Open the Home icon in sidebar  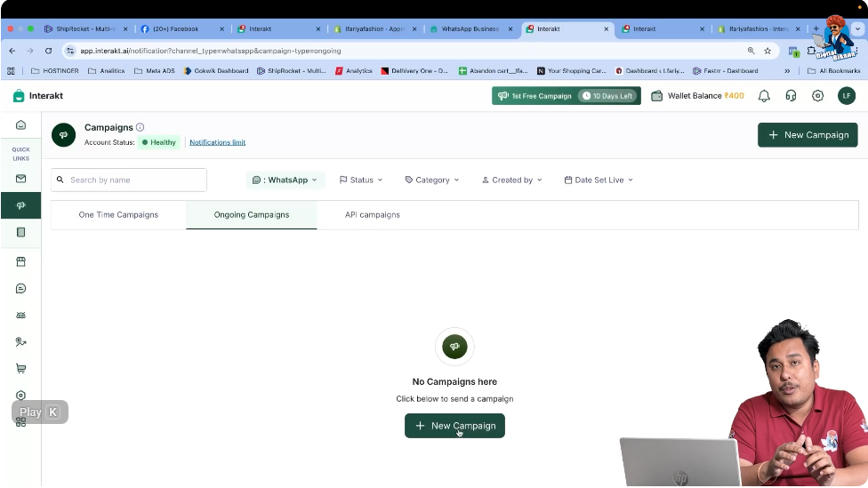pos(20,125)
